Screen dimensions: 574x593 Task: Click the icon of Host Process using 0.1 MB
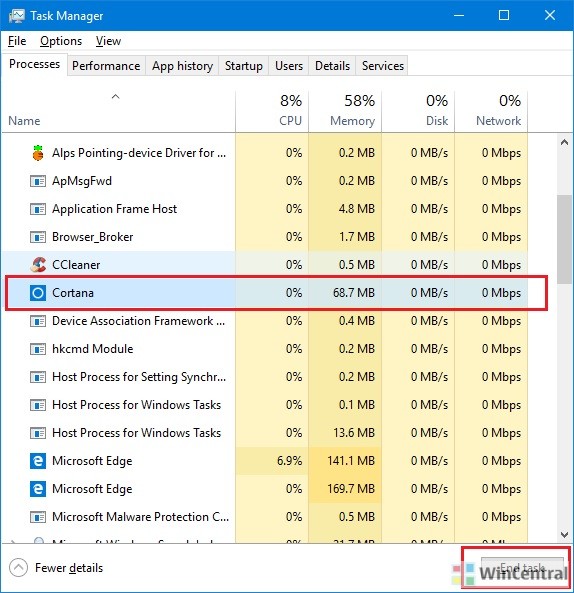pyautogui.click(x=38, y=405)
